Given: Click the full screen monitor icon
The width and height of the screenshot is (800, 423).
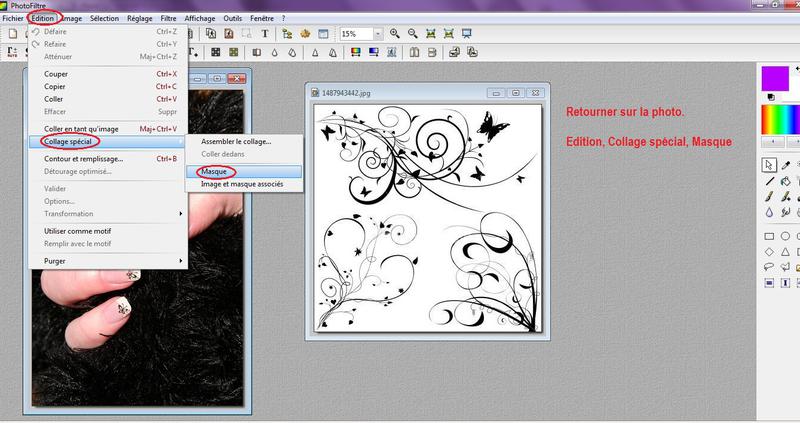Looking at the screenshot, I should (467, 33).
